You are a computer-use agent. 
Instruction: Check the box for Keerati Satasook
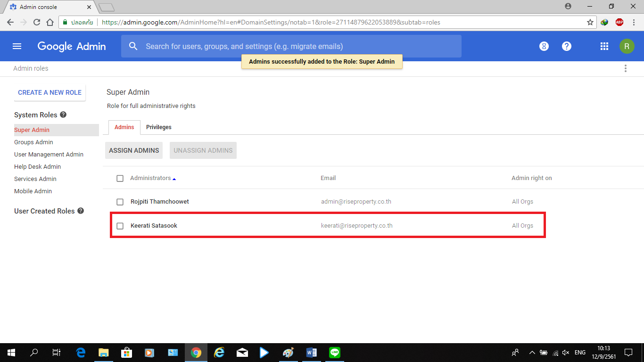(120, 226)
